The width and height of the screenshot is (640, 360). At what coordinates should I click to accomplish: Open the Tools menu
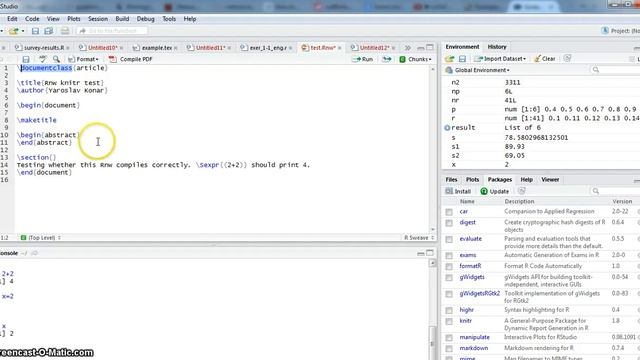point(169,19)
